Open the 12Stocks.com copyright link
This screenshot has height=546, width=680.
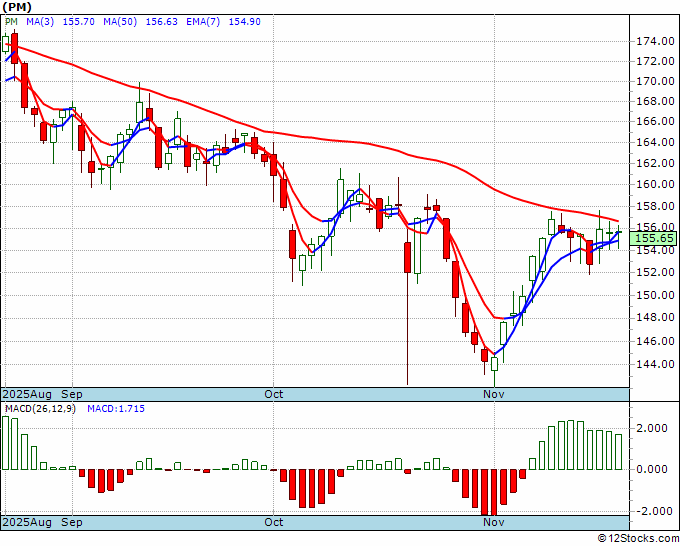coord(638,539)
